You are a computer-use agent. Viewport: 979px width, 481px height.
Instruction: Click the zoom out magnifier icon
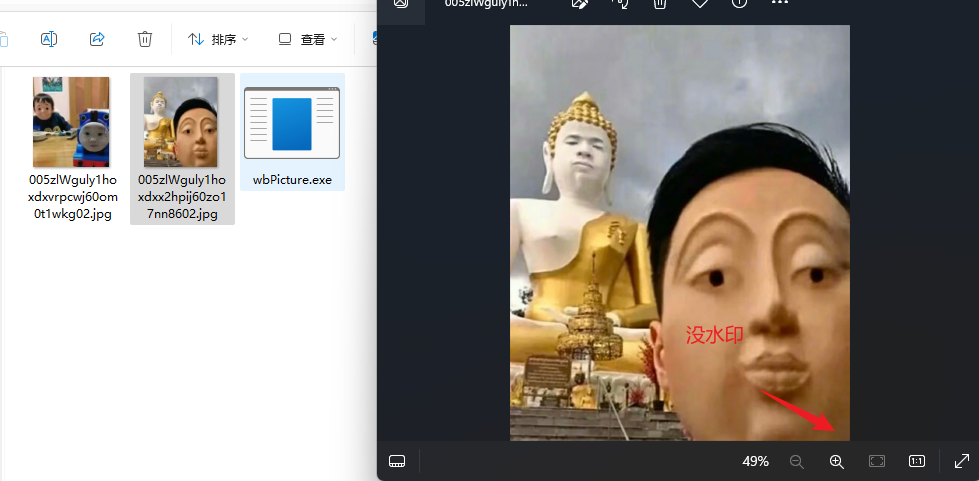click(797, 462)
